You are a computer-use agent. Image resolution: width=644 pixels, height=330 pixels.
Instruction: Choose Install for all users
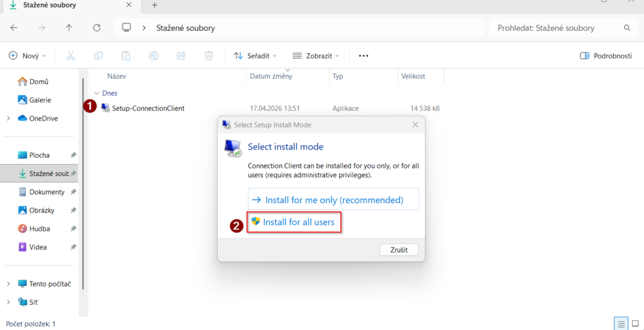[x=294, y=222]
